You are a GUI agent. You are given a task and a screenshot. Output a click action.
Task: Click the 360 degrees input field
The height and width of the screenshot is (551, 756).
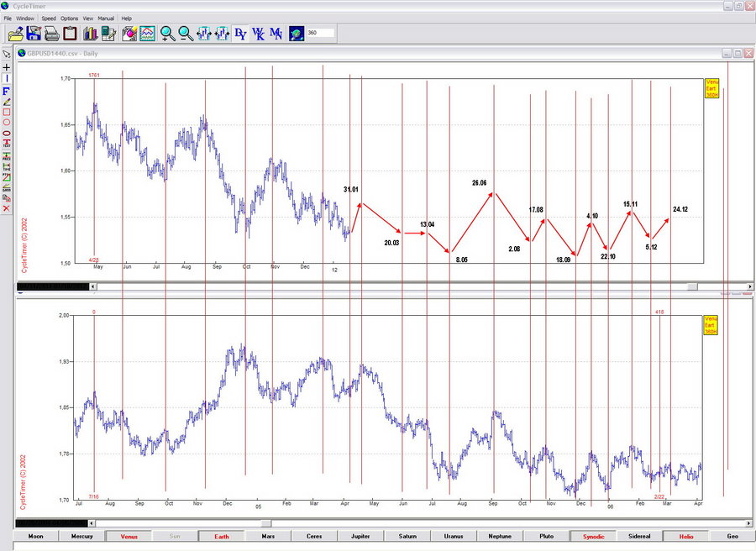[x=320, y=34]
